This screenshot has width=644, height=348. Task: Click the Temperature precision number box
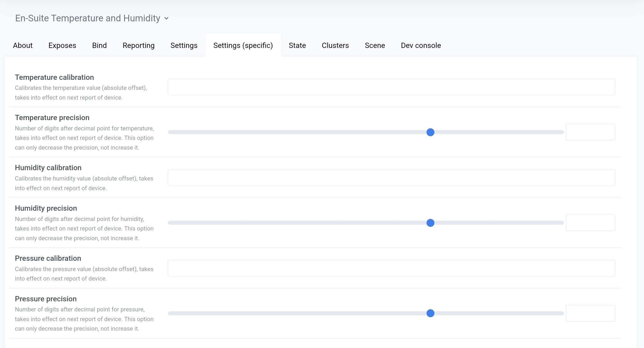[x=590, y=132]
